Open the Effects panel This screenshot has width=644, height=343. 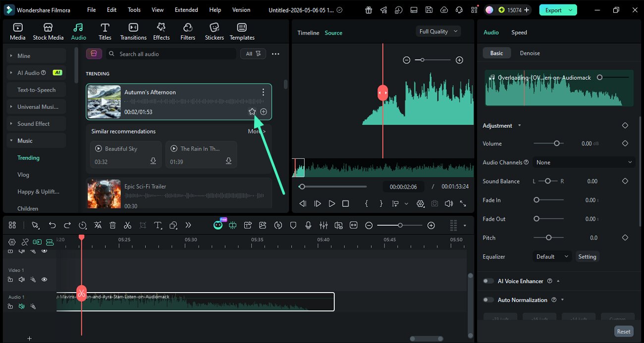(161, 32)
